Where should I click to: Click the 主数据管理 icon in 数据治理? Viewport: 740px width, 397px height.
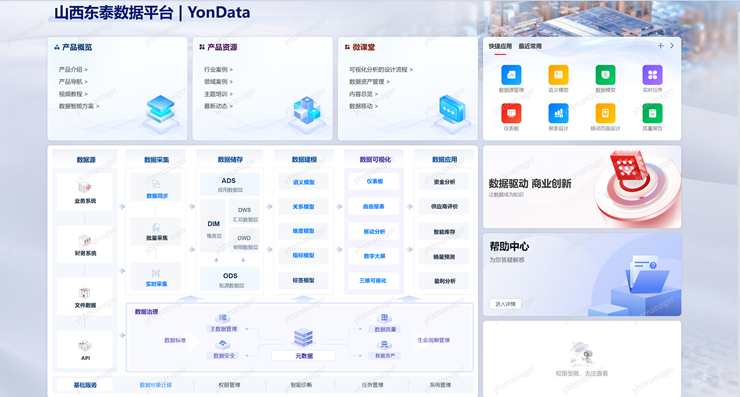(x=223, y=318)
